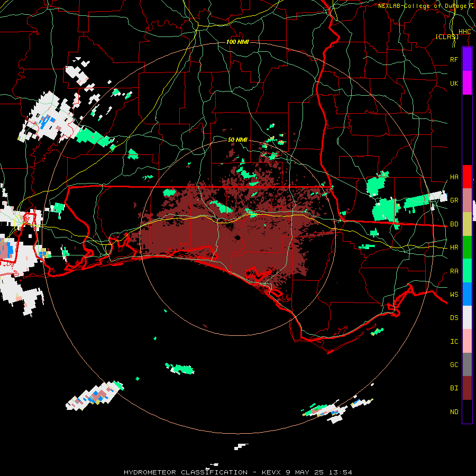476x476 pixels.
Task: Click the 'HA' legend label
Action: (454, 177)
